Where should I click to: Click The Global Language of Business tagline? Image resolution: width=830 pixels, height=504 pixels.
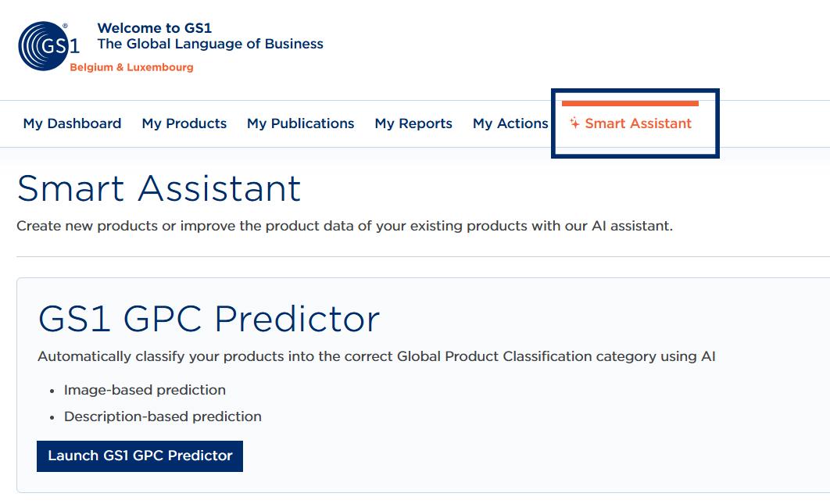210,44
